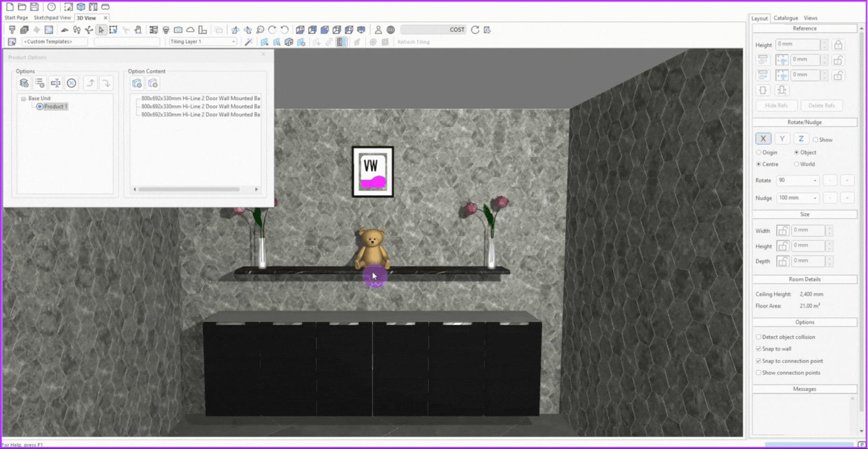Click the magic wand tiling tool
Image resolution: width=868 pixels, height=449 pixels.
pos(249,42)
